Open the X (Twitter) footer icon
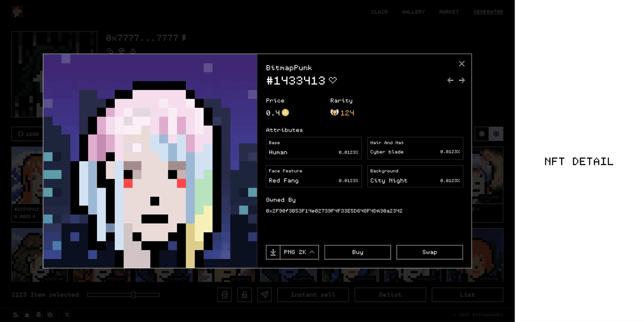Image resolution: width=644 pixels, height=322 pixels. click(x=67, y=315)
